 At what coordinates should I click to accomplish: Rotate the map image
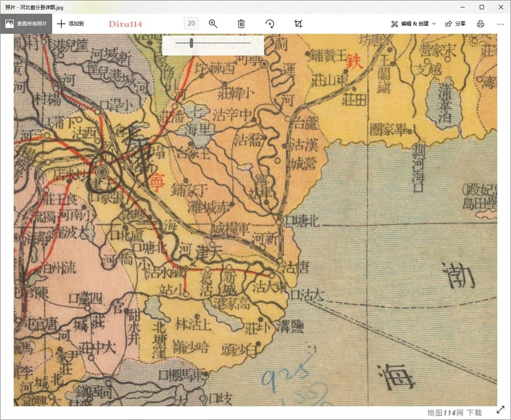tap(270, 23)
